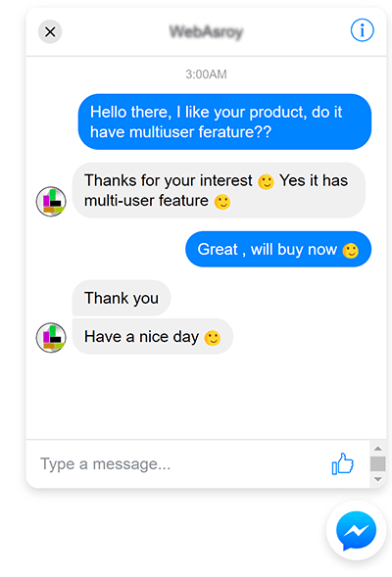Click the smiley in 'will buy now' message
The height and width of the screenshot is (577, 392).
click(351, 251)
